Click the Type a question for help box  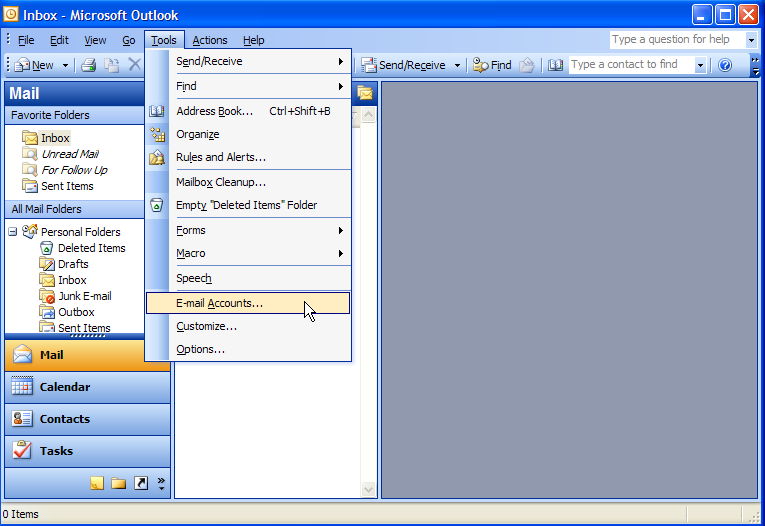[x=678, y=40]
